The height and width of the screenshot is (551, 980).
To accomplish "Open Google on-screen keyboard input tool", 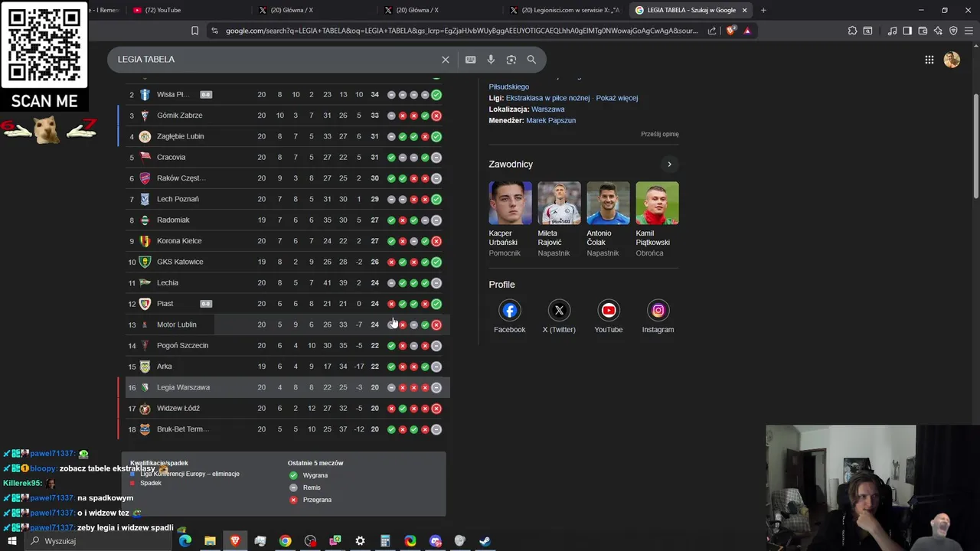I will coord(470,60).
